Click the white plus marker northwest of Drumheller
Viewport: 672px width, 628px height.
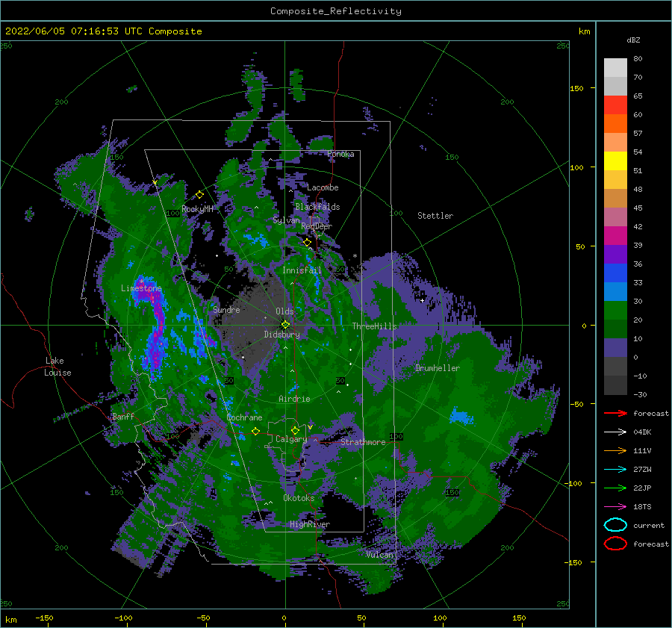click(422, 300)
